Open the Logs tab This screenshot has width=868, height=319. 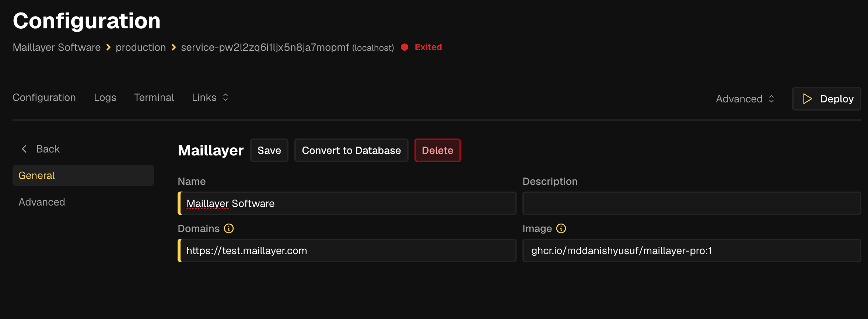coord(105,97)
